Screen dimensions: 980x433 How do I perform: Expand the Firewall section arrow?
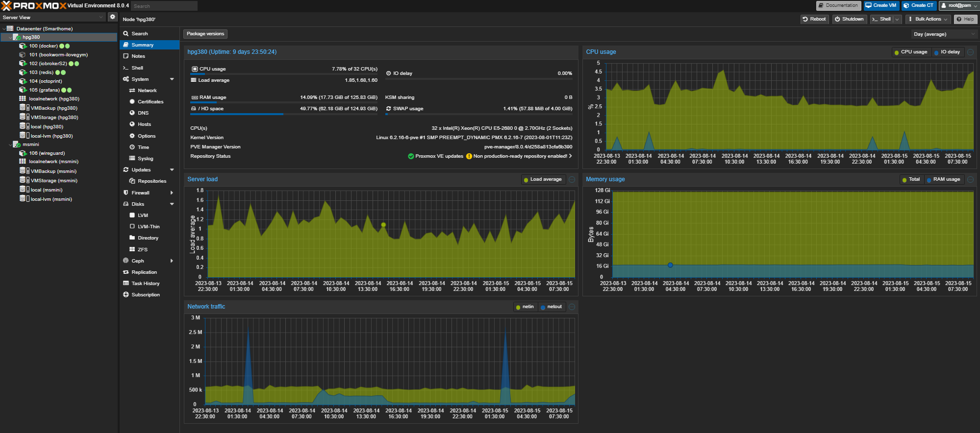172,192
